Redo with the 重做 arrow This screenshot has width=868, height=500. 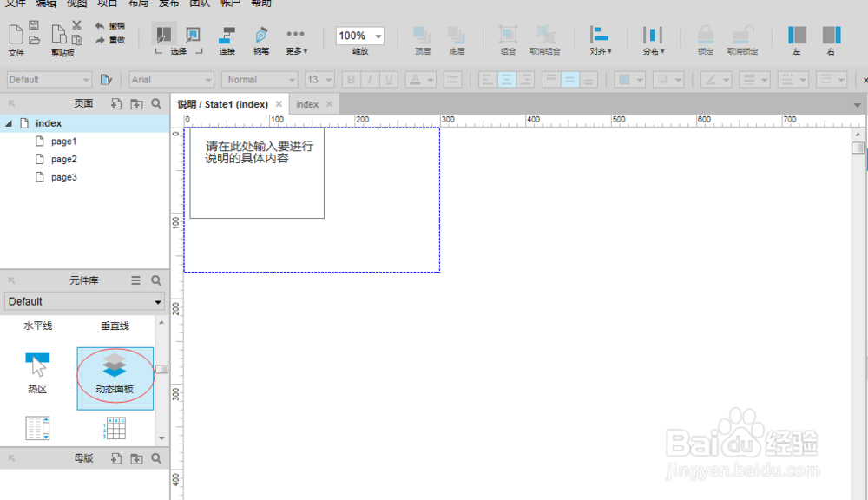tap(109, 41)
